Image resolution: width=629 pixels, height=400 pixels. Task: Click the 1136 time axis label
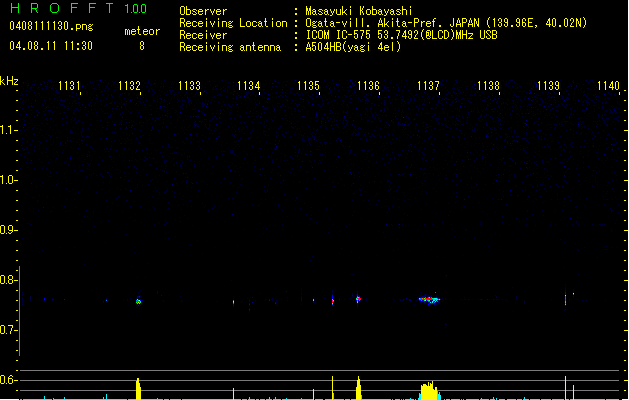tap(368, 86)
